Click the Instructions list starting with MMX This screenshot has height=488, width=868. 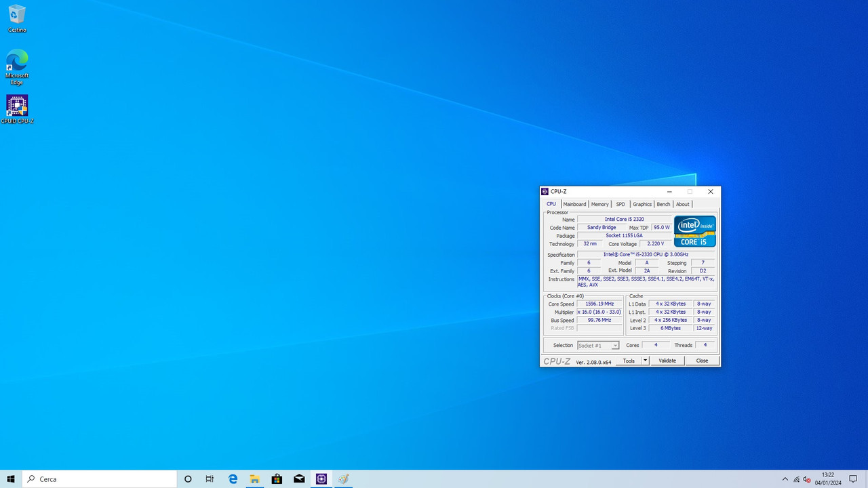tap(646, 282)
